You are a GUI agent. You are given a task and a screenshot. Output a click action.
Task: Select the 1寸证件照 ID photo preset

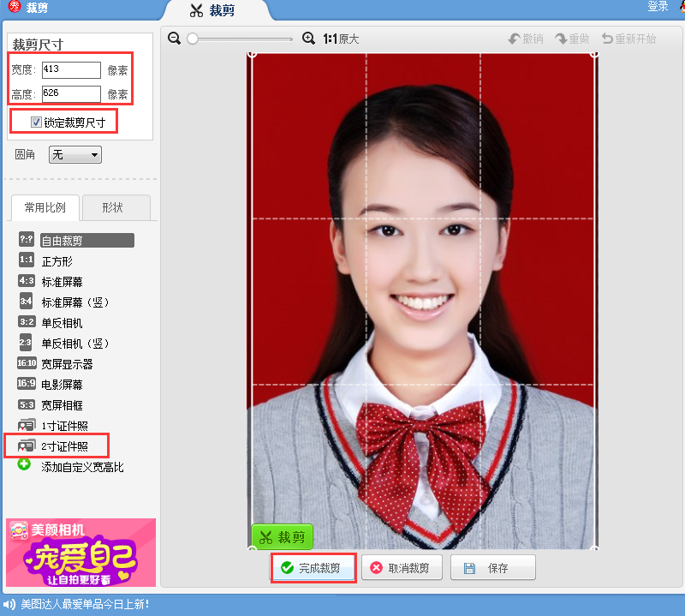pos(27,425)
